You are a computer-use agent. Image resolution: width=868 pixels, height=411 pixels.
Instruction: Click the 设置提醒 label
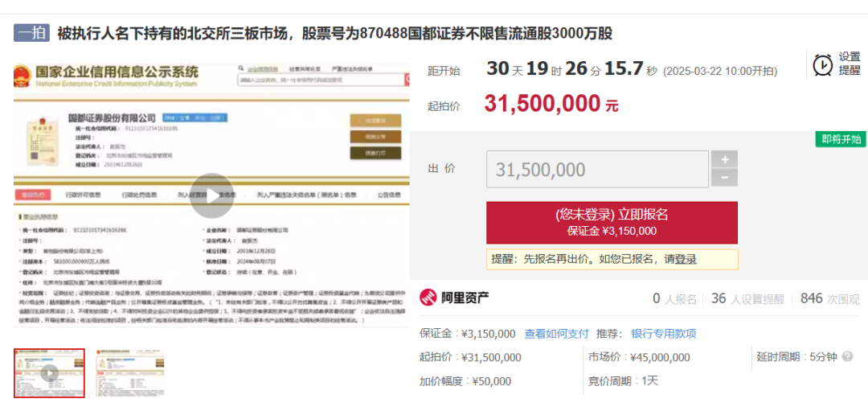click(850, 64)
